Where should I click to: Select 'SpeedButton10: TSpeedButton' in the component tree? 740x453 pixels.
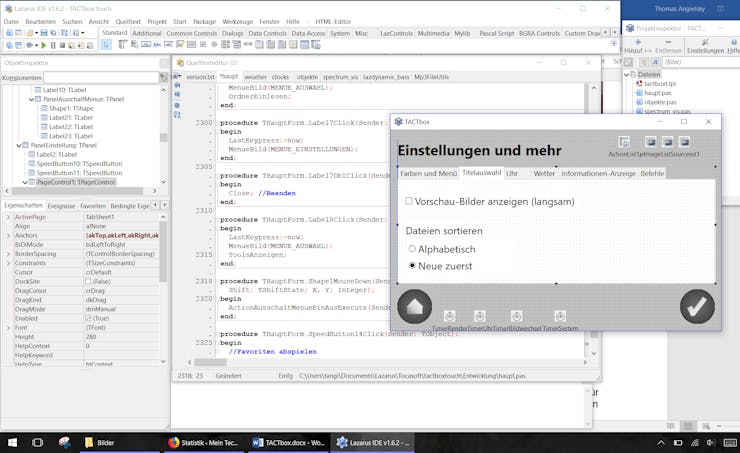[79, 164]
